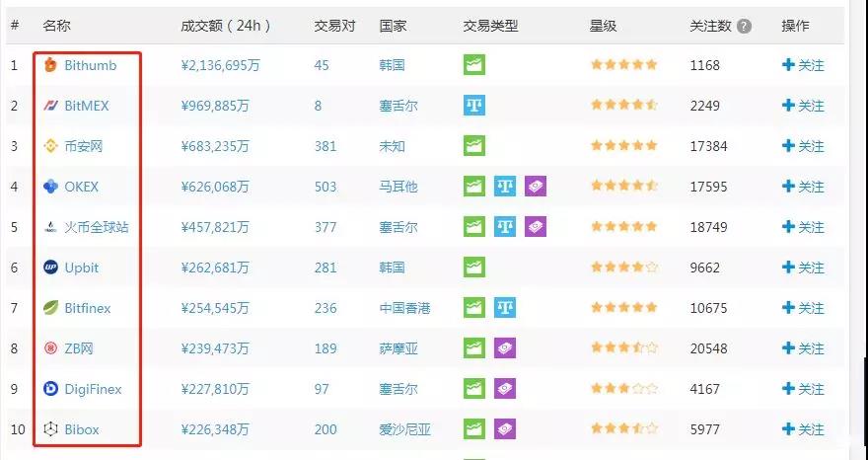This screenshot has height=460, width=868.
Task: Click the 币安网 logo icon
Action: [50, 146]
